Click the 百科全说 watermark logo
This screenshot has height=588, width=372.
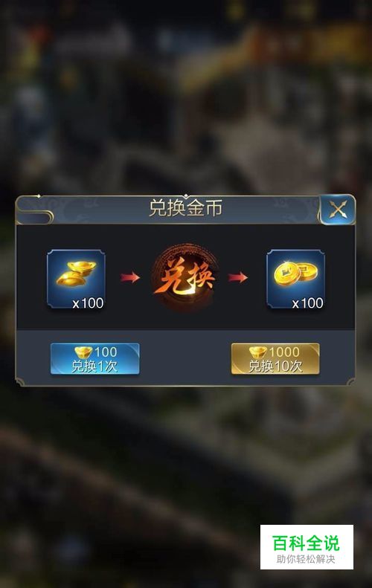(306, 543)
